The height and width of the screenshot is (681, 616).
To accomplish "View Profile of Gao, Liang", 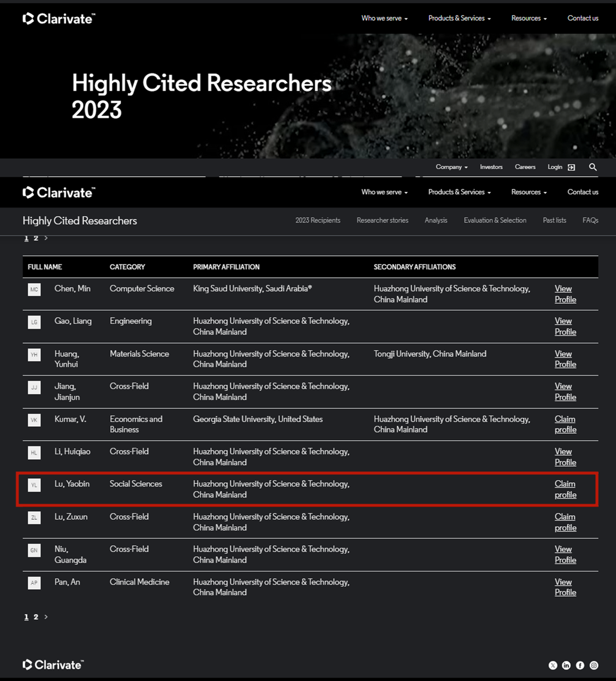I will (x=565, y=326).
